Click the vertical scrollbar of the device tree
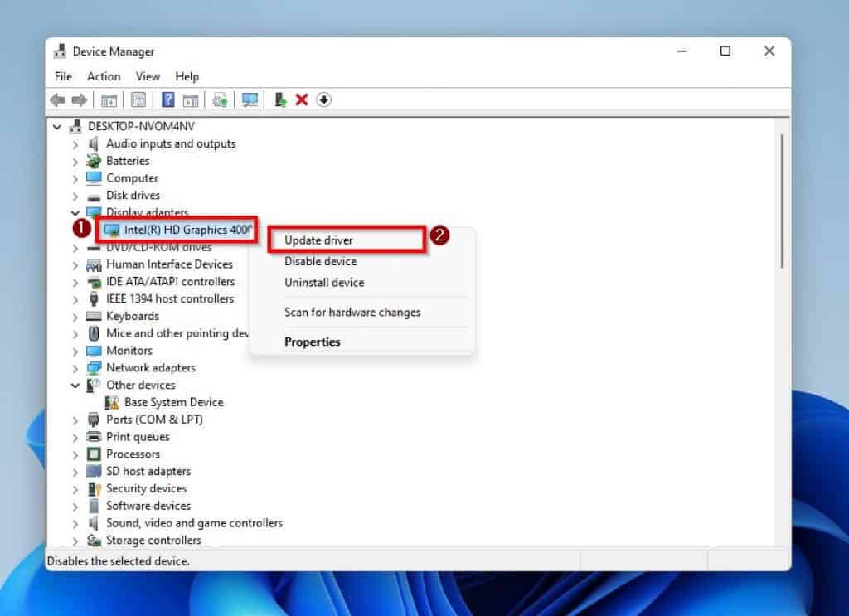 pyautogui.click(x=782, y=201)
